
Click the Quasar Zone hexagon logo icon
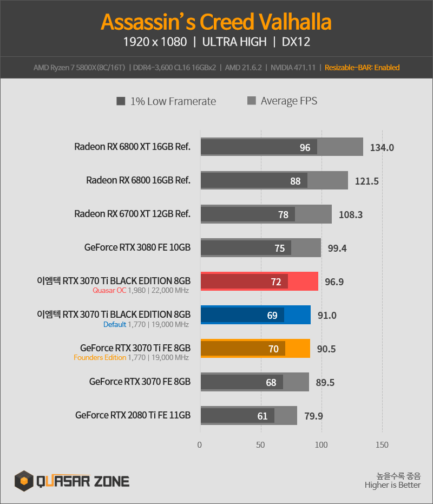(24, 481)
